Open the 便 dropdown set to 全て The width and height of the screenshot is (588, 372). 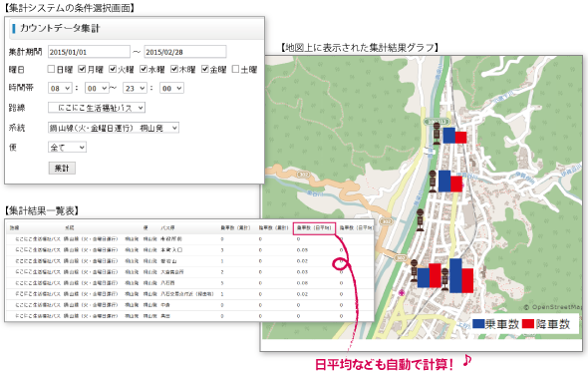tap(67, 148)
